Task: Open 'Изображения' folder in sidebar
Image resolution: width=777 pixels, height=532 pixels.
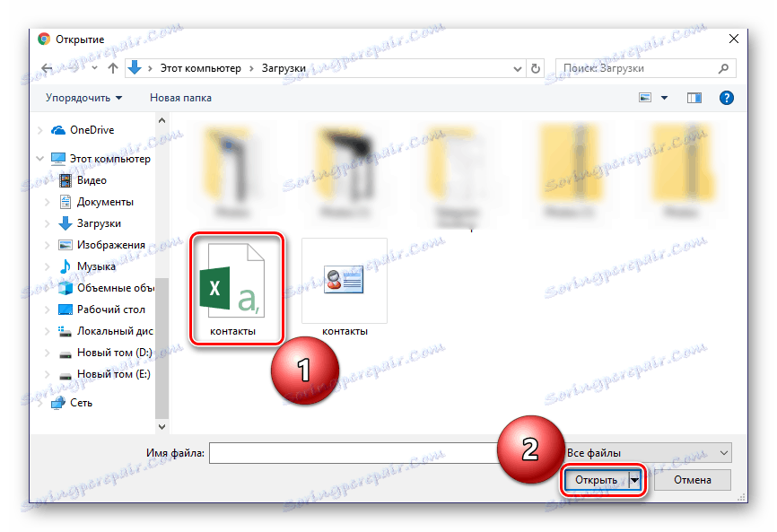Action: pos(111,245)
